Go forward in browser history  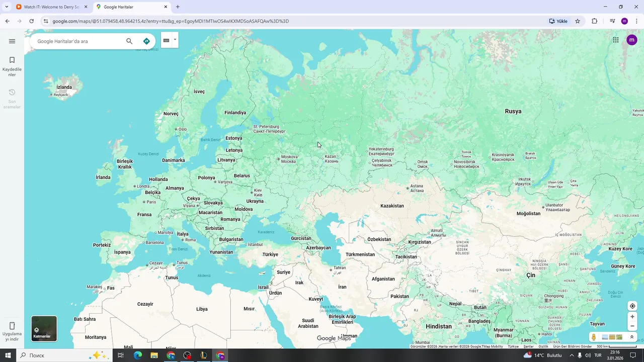(19, 21)
